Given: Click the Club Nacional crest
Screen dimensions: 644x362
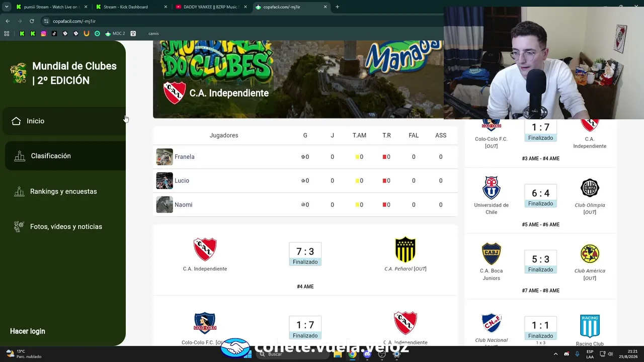Looking at the screenshot, I should tap(491, 323).
